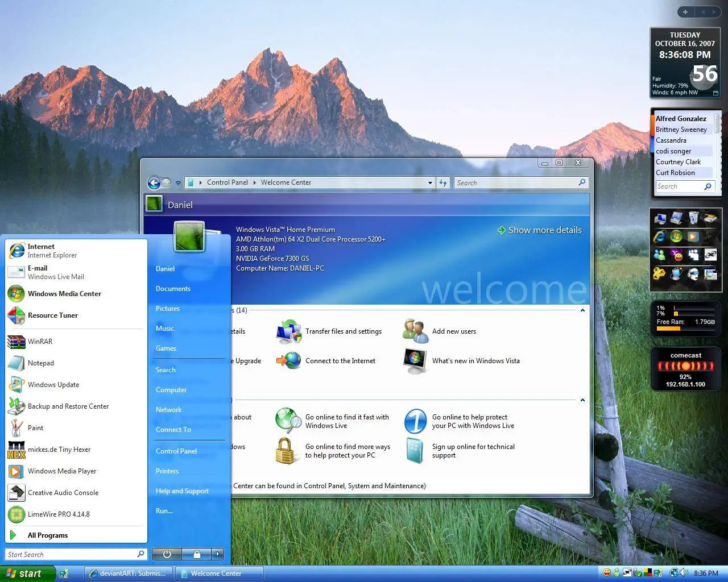Viewport: 728px width, 582px height.
Task: Click Show more details link
Action: coord(539,230)
